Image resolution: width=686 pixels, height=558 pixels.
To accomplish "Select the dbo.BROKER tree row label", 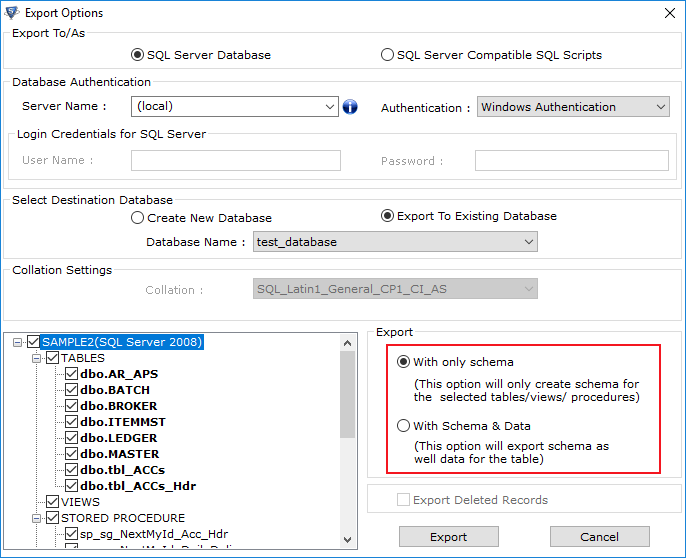I will coord(119,406).
